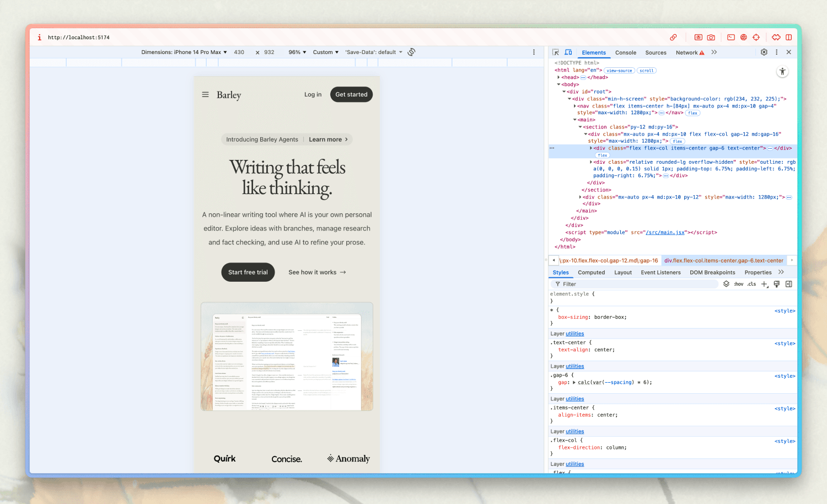The image size is (827, 504).
Task: Open the Custom throttling dropdown
Action: (x=326, y=52)
